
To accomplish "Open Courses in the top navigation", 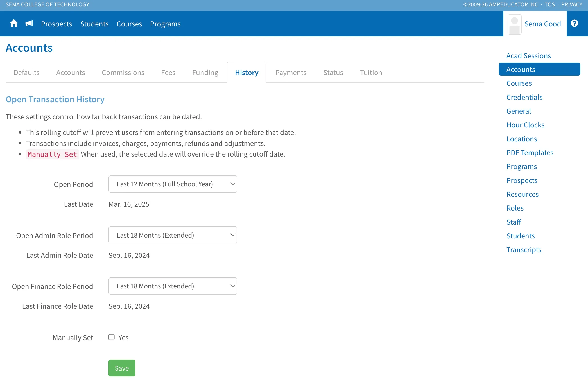I will [x=129, y=24].
